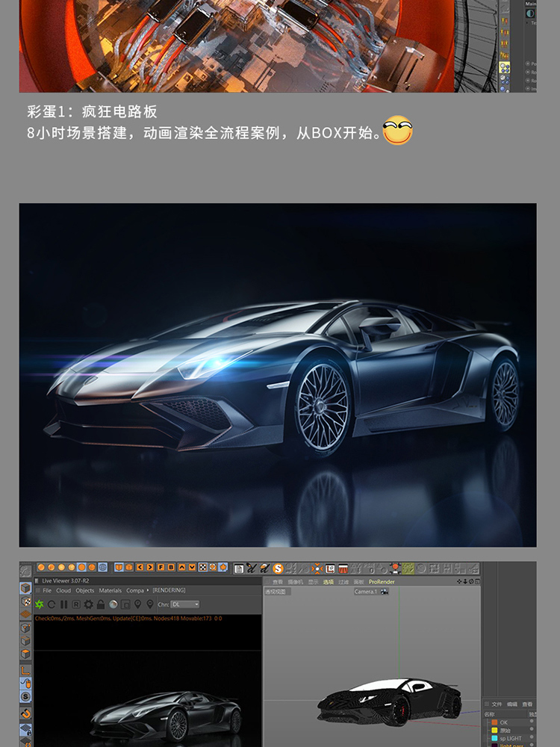Open the Compa menu in Live Viewer
The height and width of the screenshot is (747, 560).
pos(135,590)
